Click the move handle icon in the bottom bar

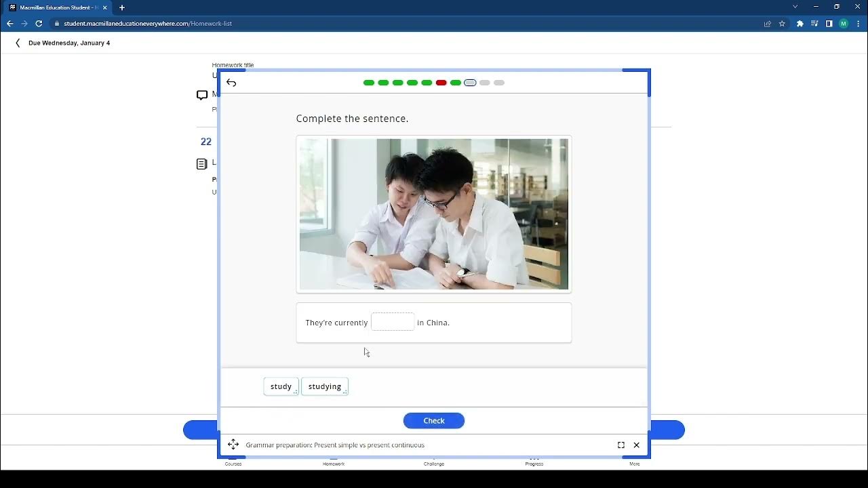(x=233, y=445)
